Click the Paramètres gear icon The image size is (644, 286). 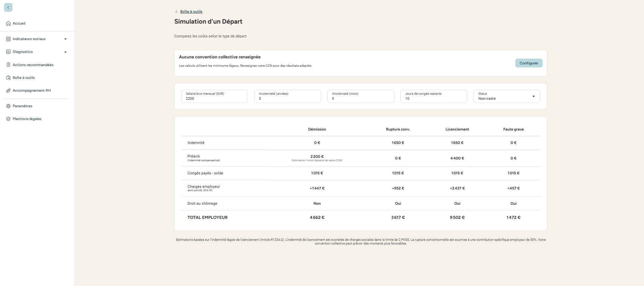[8, 106]
